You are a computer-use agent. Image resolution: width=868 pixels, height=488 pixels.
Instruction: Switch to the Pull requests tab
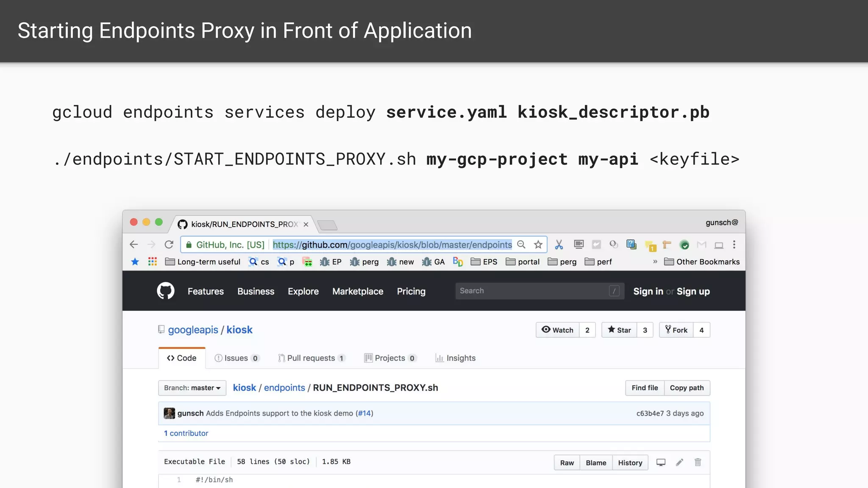(x=312, y=358)
